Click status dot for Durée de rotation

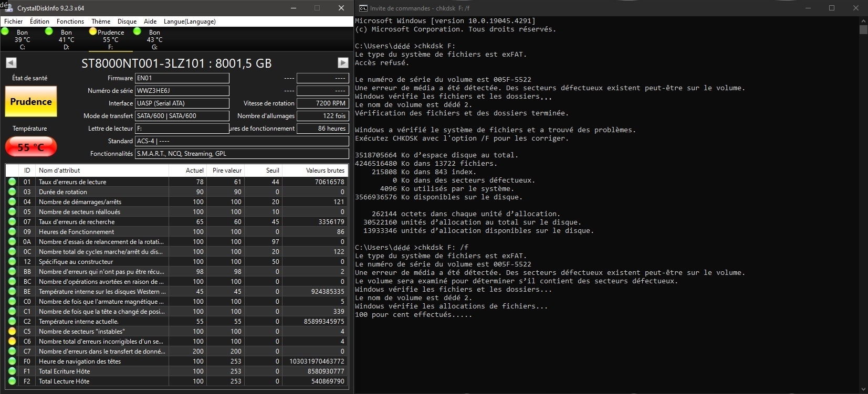[12, 192]
